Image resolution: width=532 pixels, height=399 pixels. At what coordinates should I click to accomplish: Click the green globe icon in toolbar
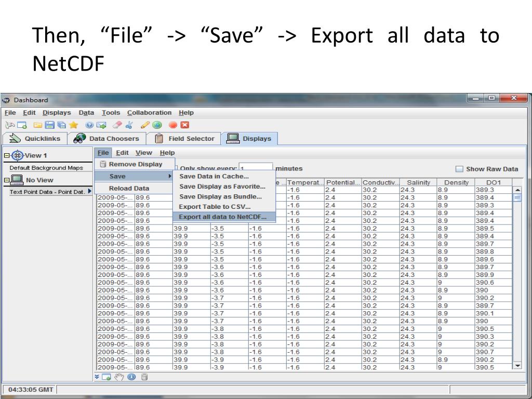(x=157, y=125)
